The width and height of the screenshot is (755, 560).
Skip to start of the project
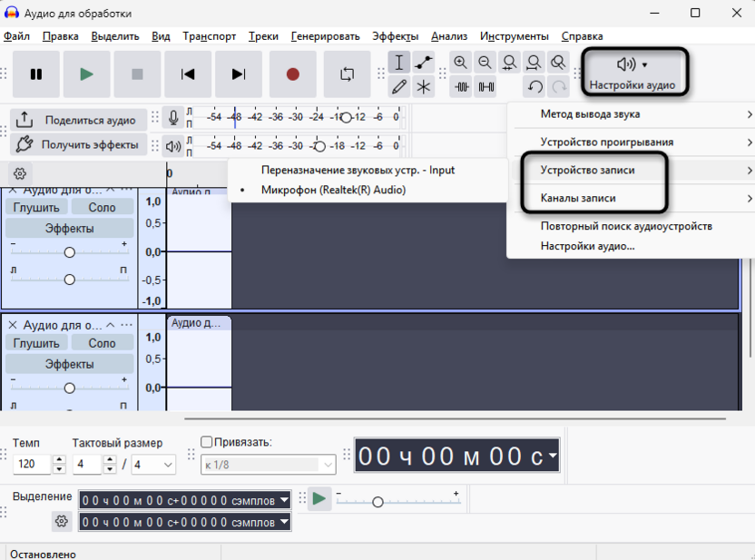point(188,74)
